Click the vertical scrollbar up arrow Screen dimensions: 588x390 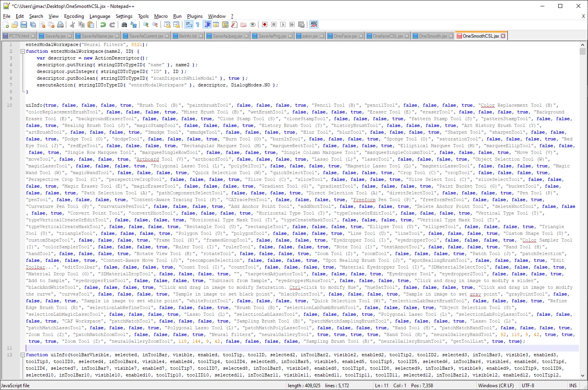(582, 44)
